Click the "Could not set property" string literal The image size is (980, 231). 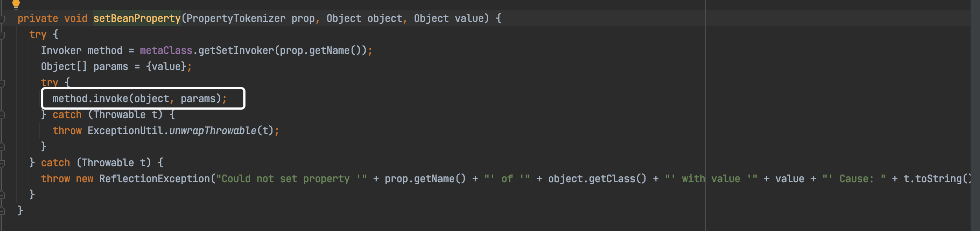pos(291,179)
